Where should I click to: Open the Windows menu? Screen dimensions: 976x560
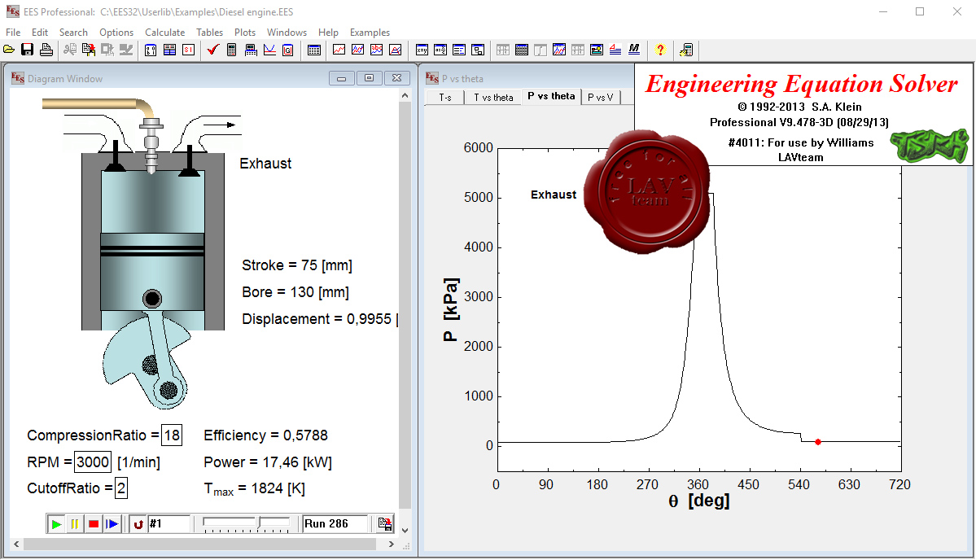click(287, 33)
